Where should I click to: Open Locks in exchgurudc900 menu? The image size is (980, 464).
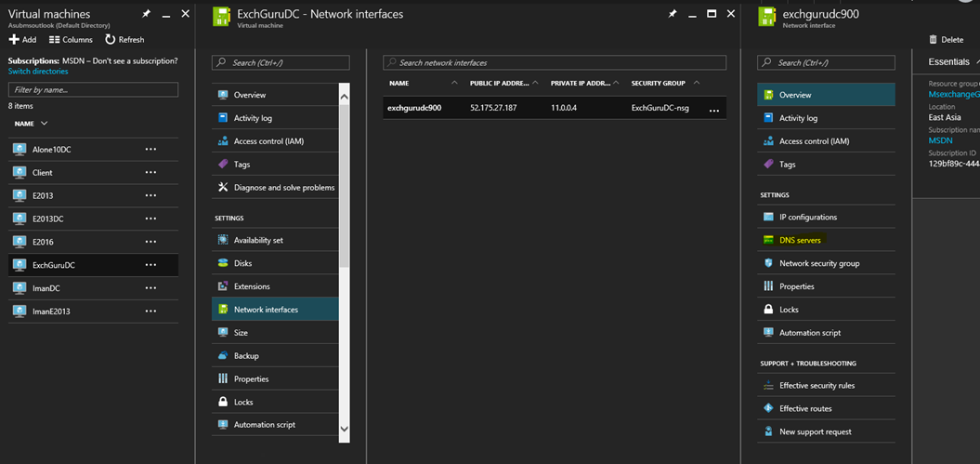click(x=826, y=310)
